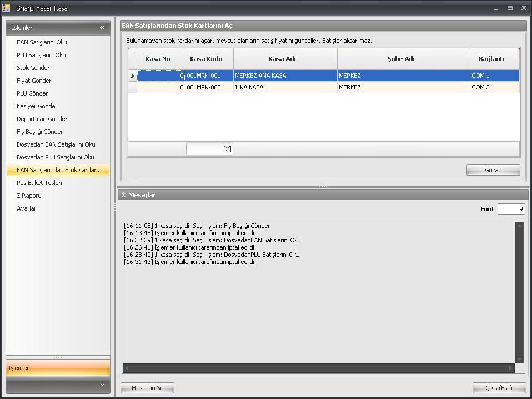Viewport: 532px width, 399px height.
Task: Click the Sharp Yazar Kasa app icon
Action: click(6, 7)
